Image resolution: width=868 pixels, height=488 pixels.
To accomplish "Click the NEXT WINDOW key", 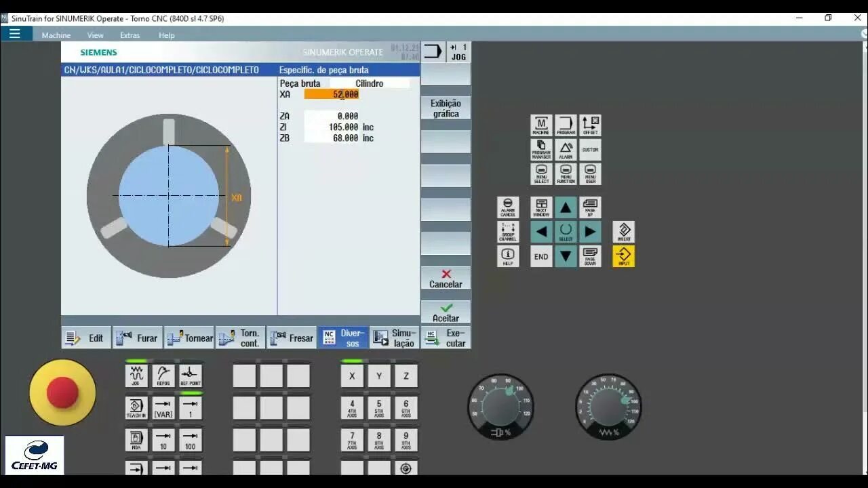I will (541, 207).
